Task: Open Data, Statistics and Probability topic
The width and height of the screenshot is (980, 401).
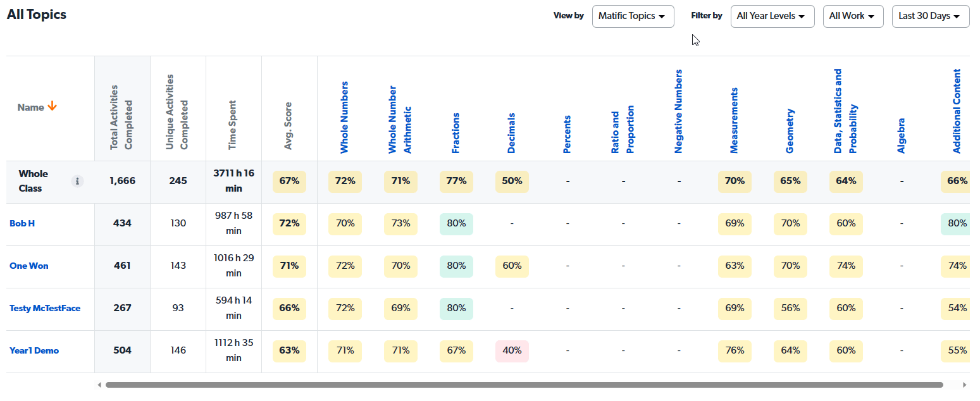Action: (846, 111)
